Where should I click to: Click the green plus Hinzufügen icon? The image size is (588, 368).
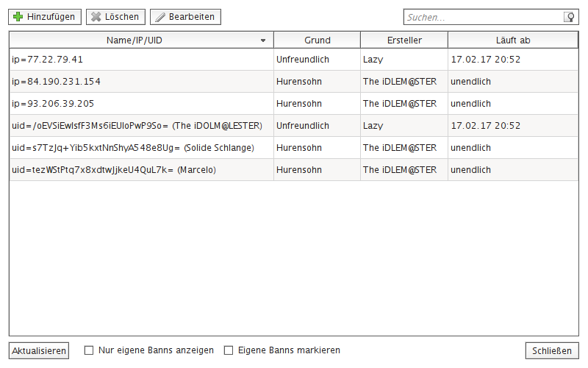click(18, 17)
